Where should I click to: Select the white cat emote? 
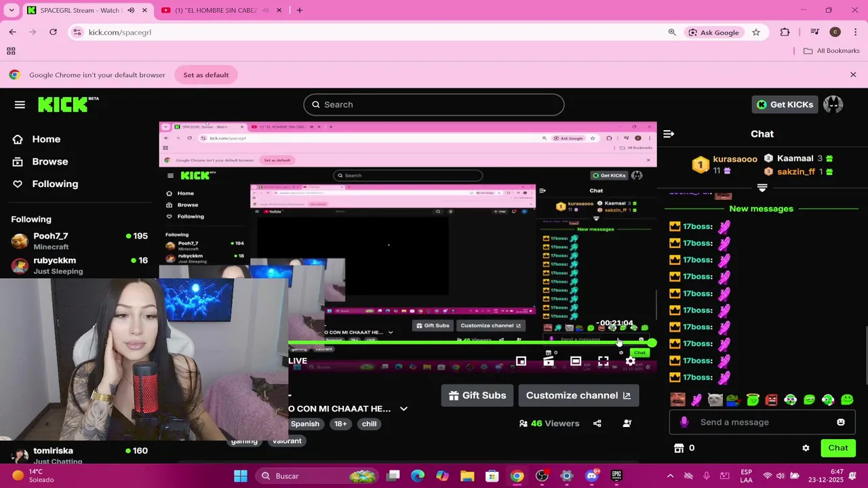coord(715,400)
